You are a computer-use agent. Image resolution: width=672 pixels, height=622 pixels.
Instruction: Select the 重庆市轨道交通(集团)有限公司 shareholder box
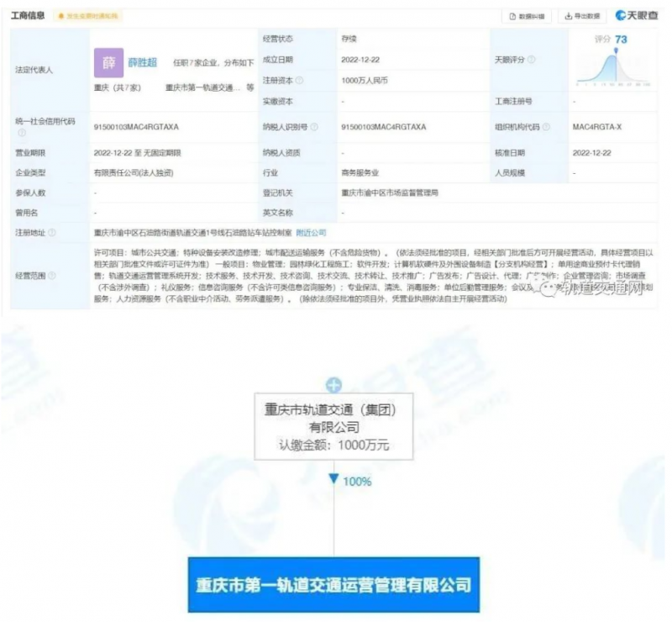[x=333, y=427]
